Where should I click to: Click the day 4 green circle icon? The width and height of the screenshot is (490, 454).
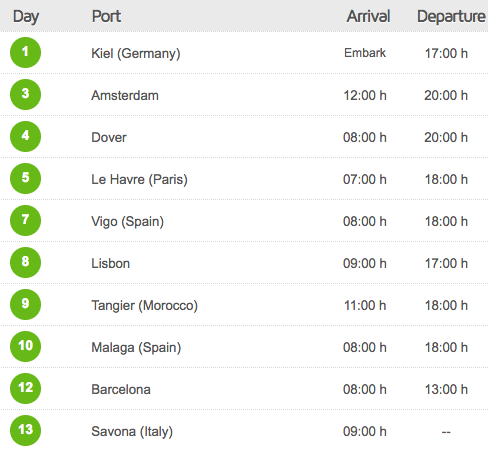25,137
